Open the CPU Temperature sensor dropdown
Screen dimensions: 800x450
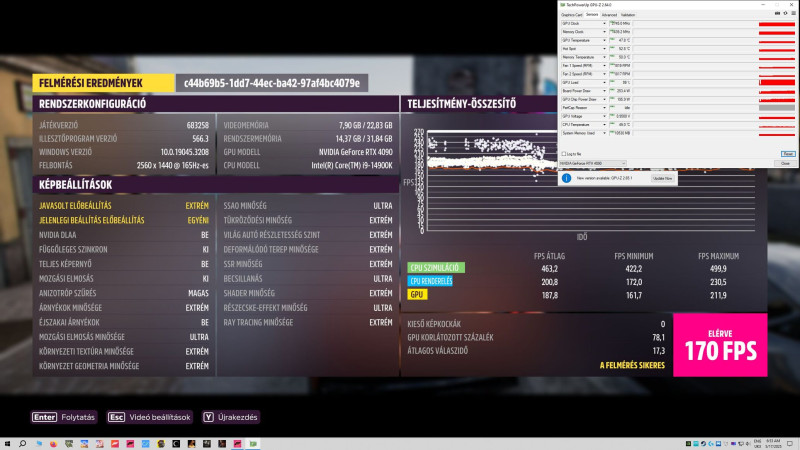point(604,124)
